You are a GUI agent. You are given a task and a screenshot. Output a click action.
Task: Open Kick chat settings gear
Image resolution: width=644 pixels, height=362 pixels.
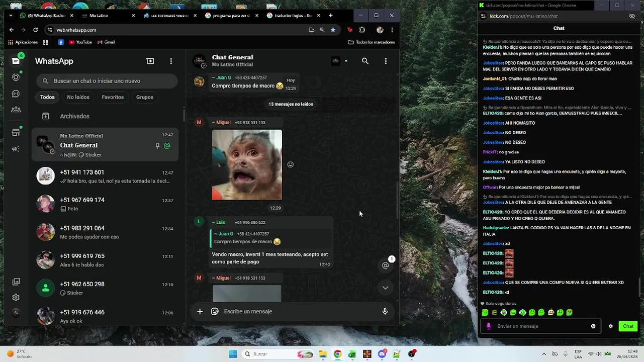click(x=611, y=326)
